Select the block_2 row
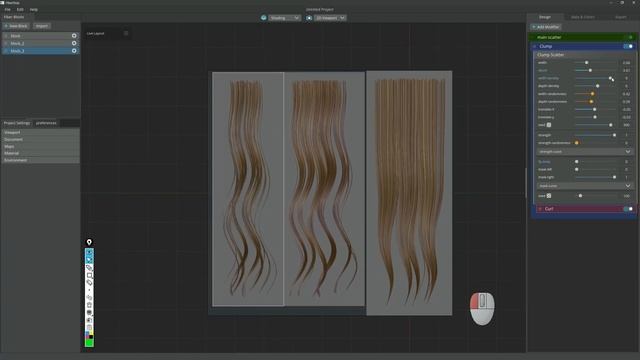This screenshot has height=360, width=640. tap(40, 43)
